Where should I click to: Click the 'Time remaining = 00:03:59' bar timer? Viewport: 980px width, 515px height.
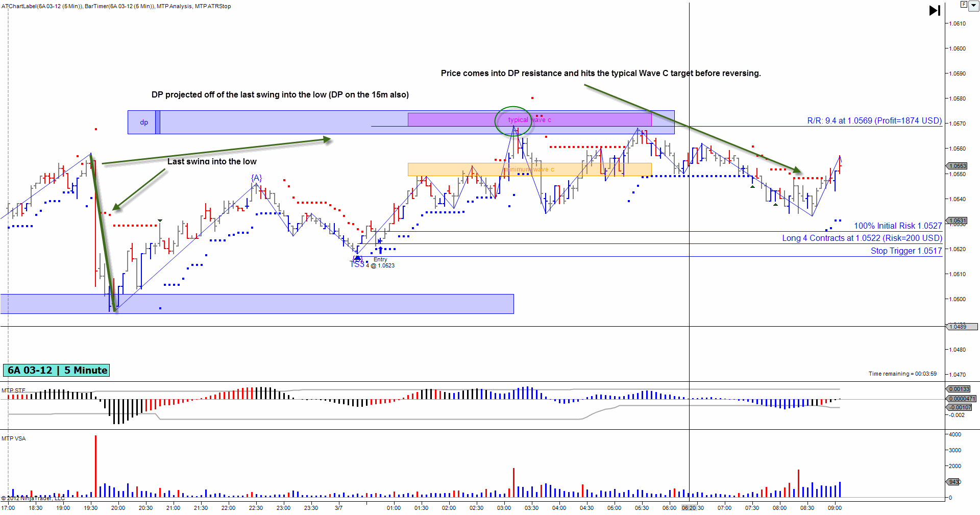(902, 374)
